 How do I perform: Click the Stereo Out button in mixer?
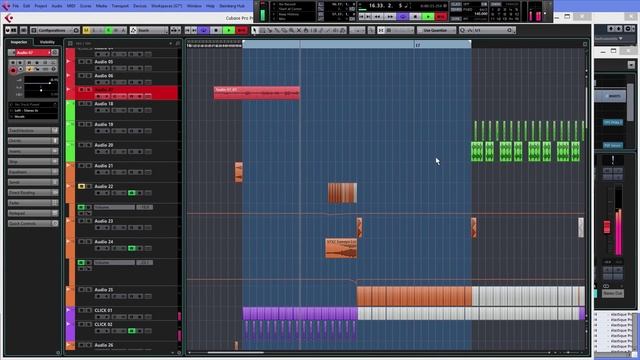tap(613, 293)
